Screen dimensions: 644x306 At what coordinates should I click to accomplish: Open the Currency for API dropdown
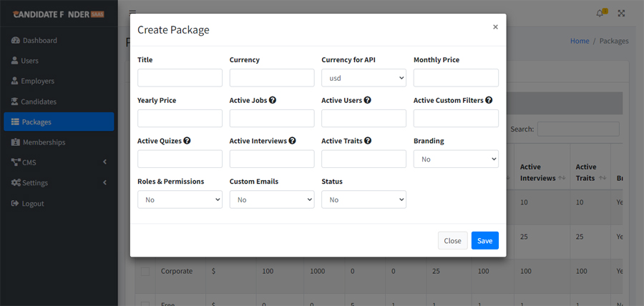tap(364, 78)
